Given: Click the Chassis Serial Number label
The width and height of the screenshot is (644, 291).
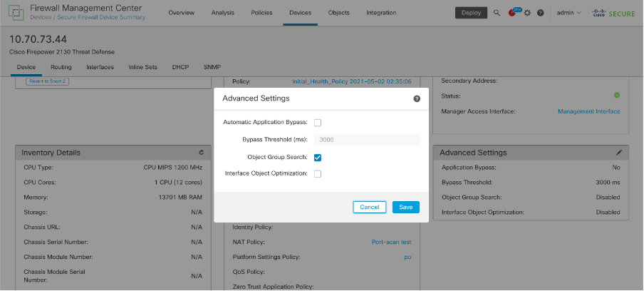Looking at the screenshot, I should tap(56, 242).
